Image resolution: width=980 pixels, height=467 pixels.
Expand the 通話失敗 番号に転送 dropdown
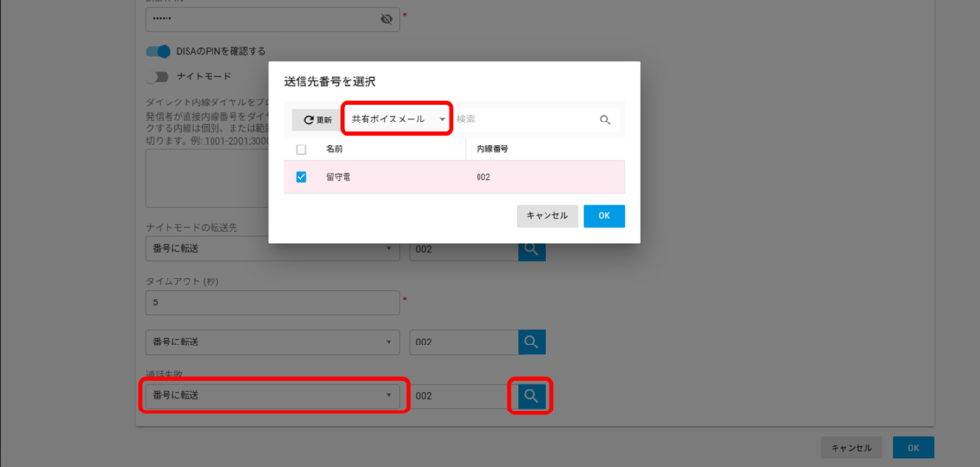click(272, 395)
